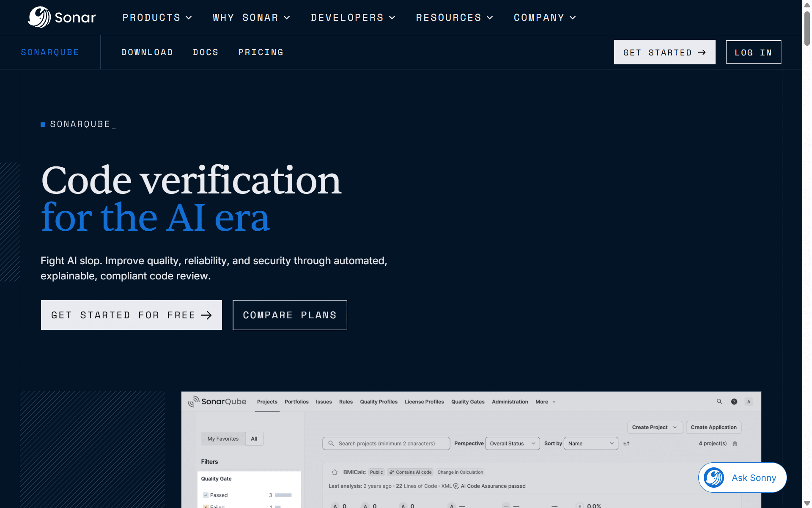
Task: Switch to the Quality Gates tab
Action: click(468, 402)
